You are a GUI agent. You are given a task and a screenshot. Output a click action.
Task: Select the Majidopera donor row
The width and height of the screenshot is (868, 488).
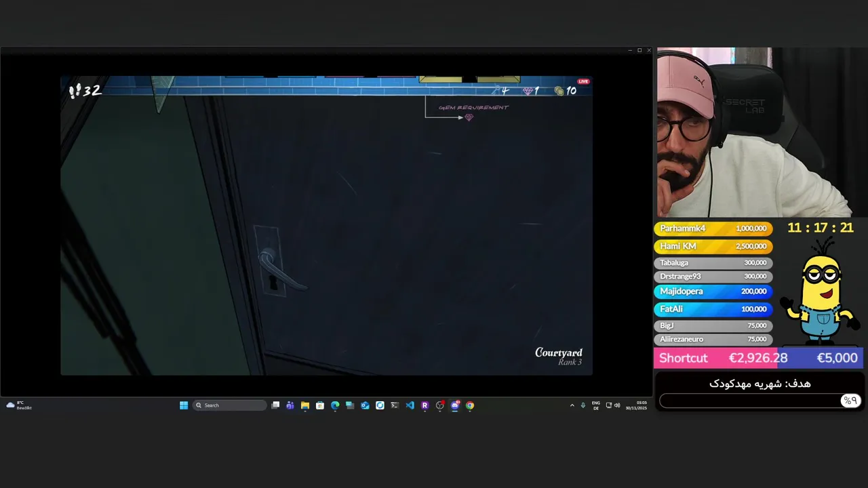tap(713, 291)
